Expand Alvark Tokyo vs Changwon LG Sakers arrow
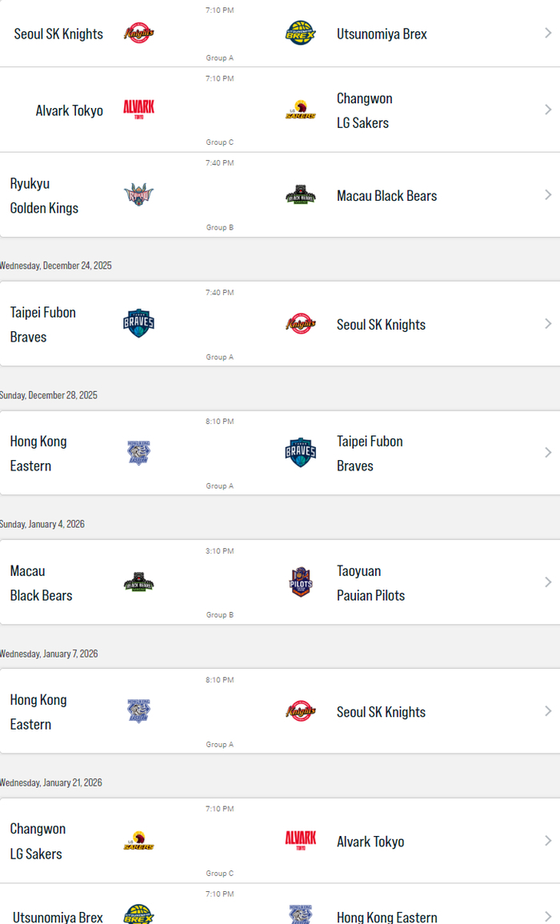The image size is (560, 924). (548, 110)
